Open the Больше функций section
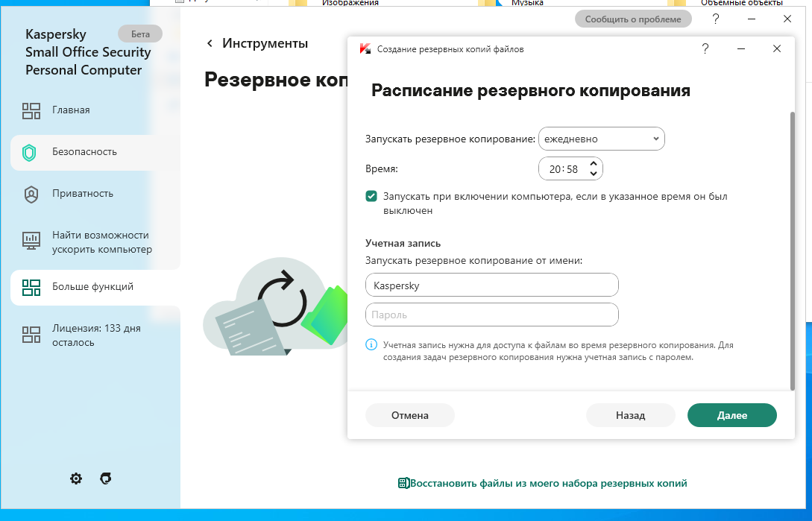812x521 pixels. point(95,287)
